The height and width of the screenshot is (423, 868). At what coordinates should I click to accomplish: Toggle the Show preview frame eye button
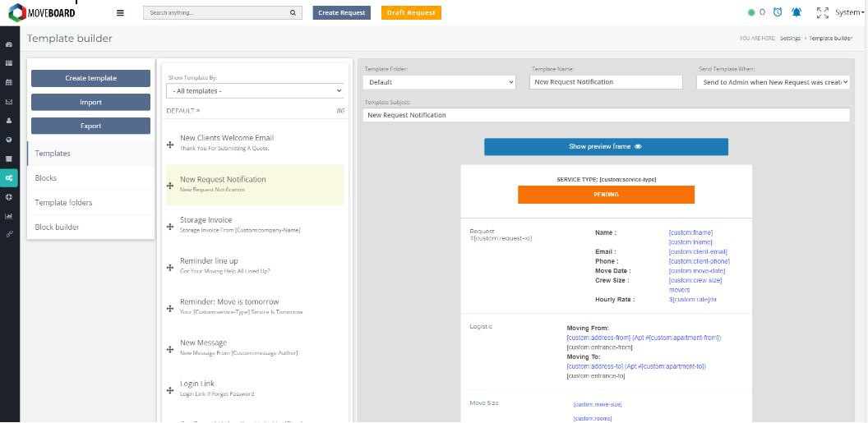[x=606, y=147]
